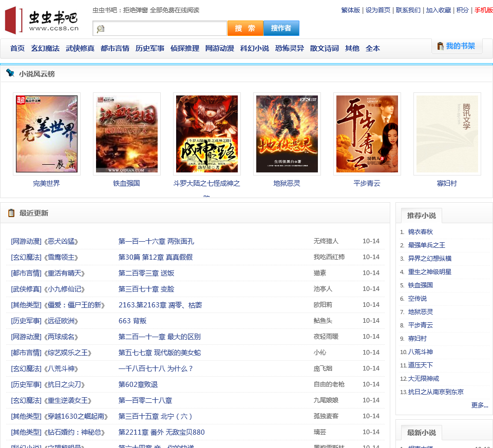Open the novel 《重生逆袭女王》

68,401
